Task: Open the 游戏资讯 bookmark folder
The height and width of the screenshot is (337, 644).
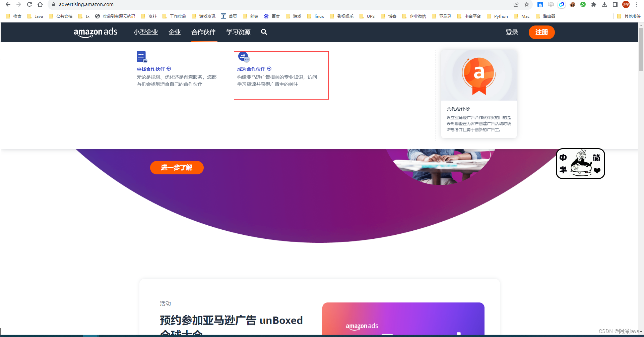Action: [204, 16]
